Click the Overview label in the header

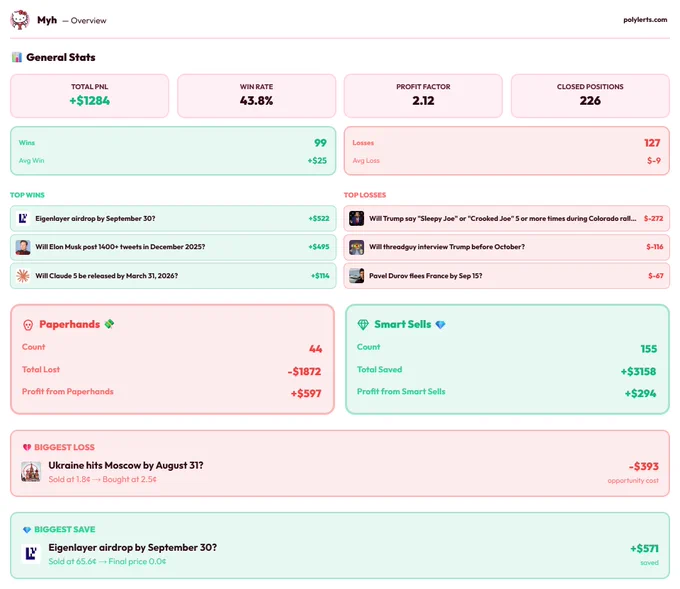coord(88,20)
